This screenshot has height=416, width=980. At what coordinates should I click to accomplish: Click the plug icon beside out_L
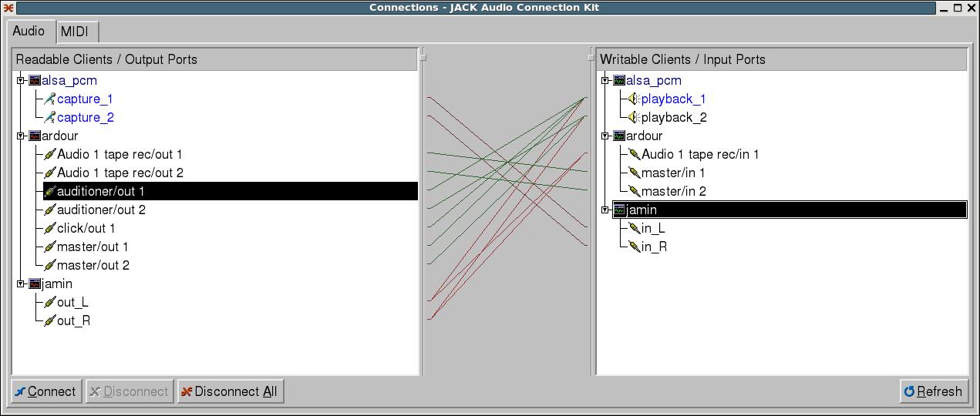49,302
